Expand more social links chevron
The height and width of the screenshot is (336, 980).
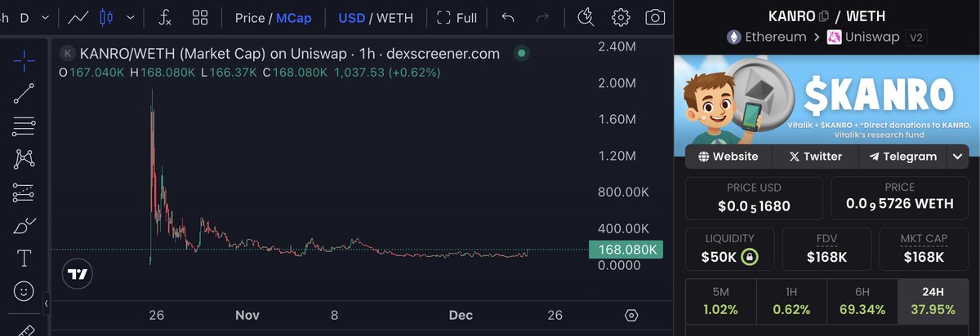tap(958, 157)
